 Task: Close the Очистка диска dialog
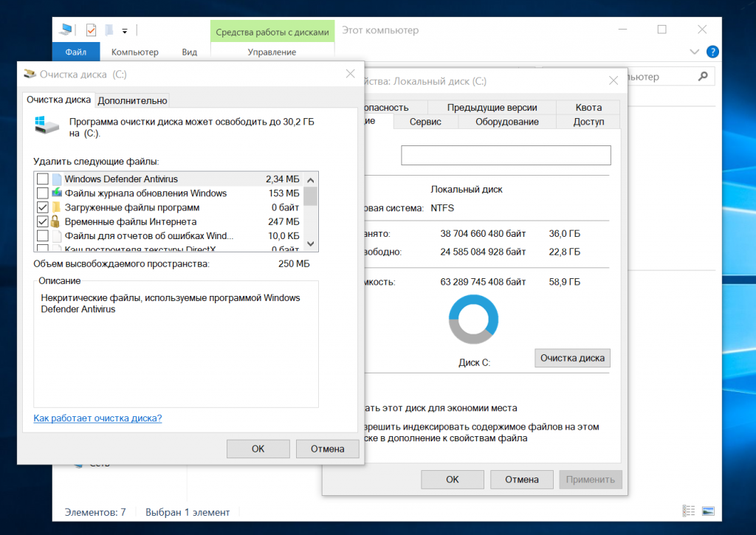point(350,74)
